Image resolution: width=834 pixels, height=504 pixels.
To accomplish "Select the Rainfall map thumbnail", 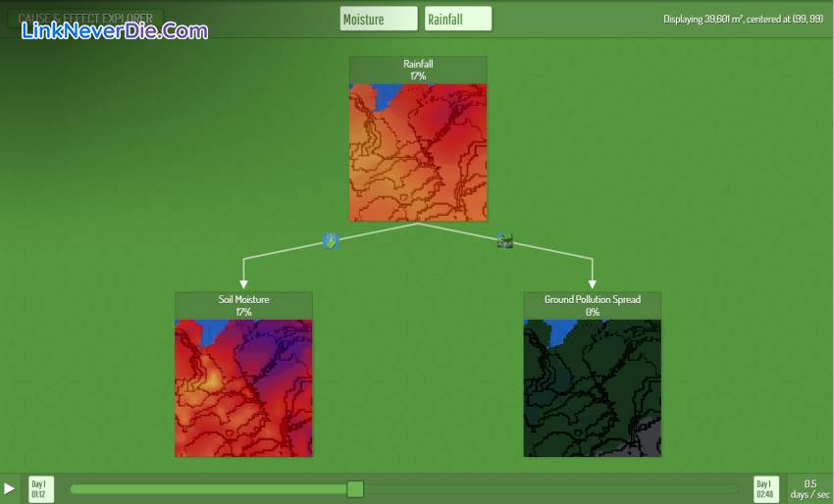I will point(418,153).
